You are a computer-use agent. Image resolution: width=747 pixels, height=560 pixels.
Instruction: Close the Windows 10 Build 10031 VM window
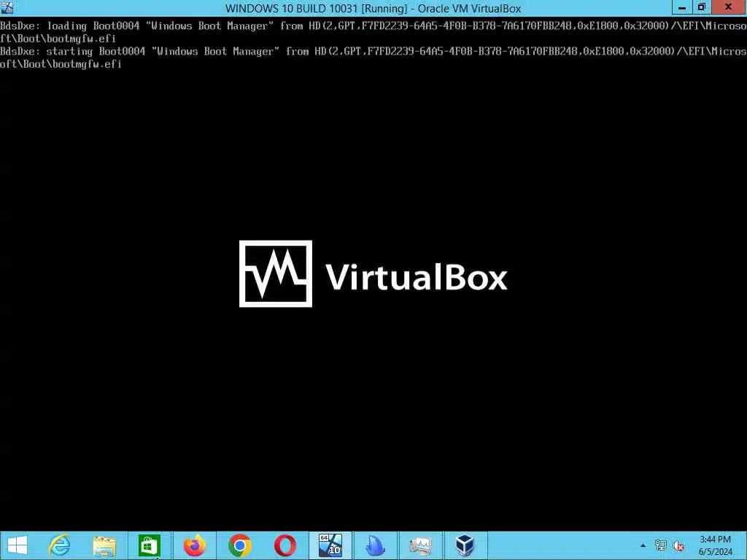729,7
